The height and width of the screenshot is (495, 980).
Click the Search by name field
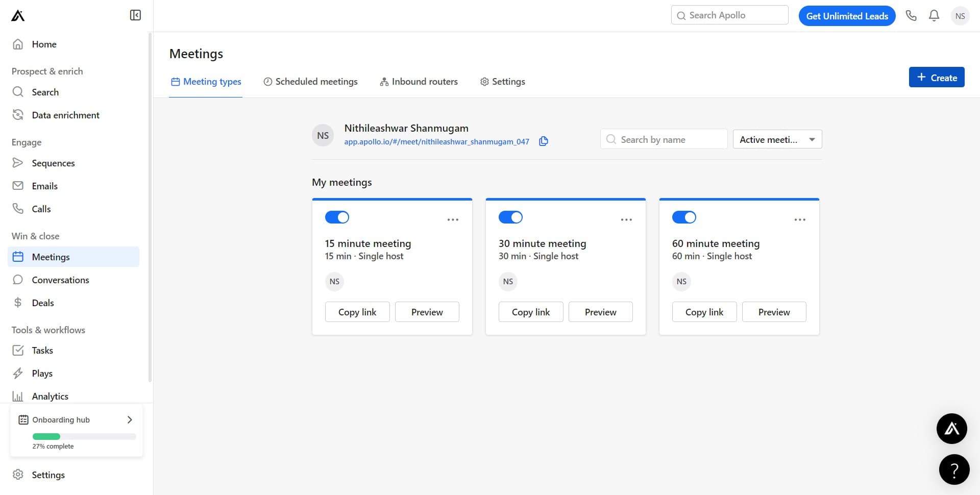(x=664, y=139)
